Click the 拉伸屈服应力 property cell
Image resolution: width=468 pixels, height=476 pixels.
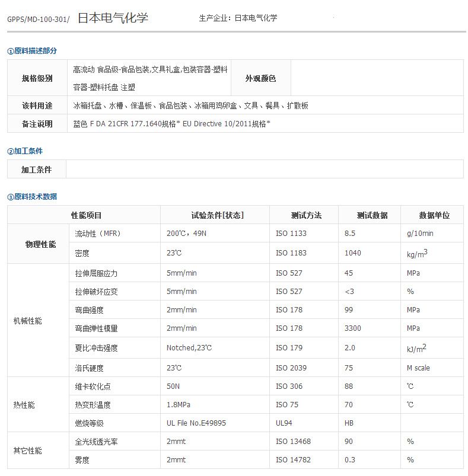coord(115,273)
